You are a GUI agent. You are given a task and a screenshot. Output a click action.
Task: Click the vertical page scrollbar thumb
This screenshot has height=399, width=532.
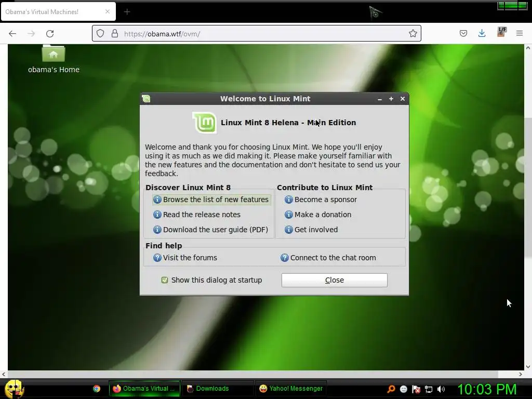528,187
